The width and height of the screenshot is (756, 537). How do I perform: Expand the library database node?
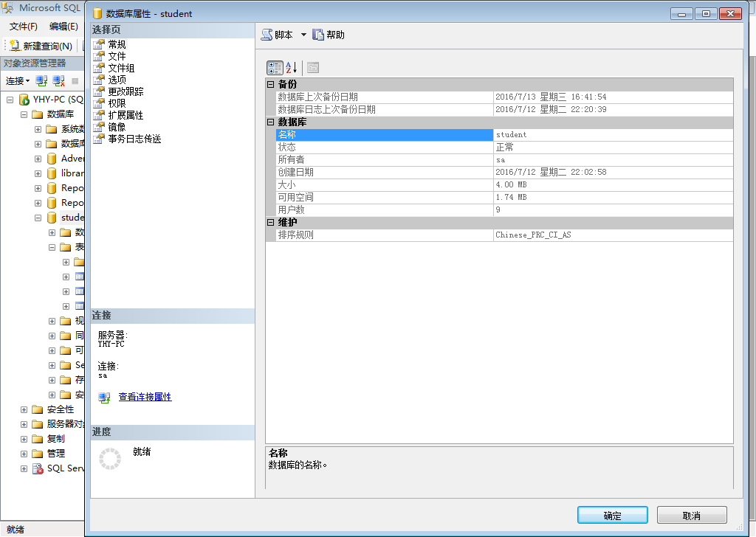38,173
